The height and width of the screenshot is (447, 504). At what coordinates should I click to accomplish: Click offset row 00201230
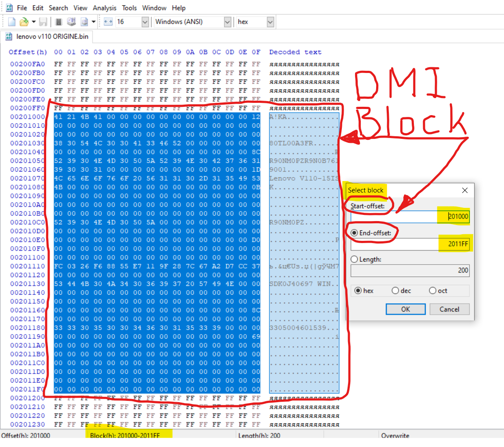coord(27,425)
